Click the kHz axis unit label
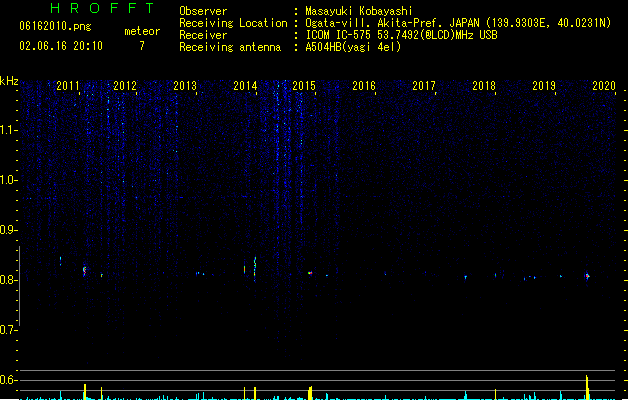 [x=9, y=81]
